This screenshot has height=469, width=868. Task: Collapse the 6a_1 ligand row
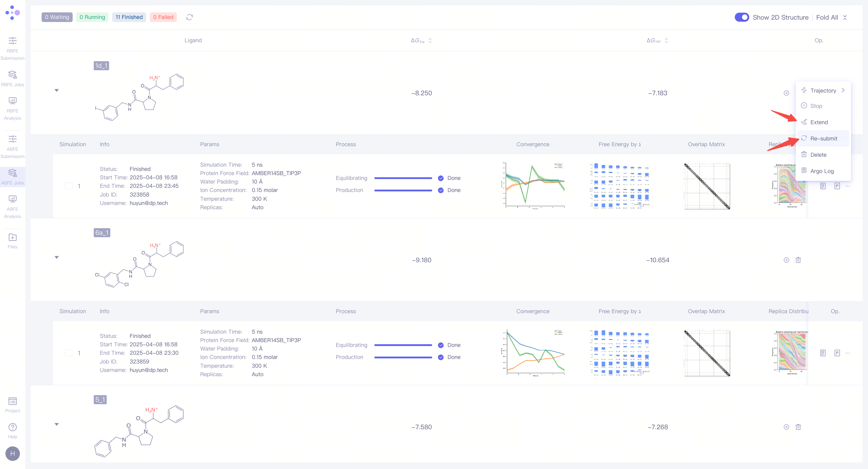point(57,257)
